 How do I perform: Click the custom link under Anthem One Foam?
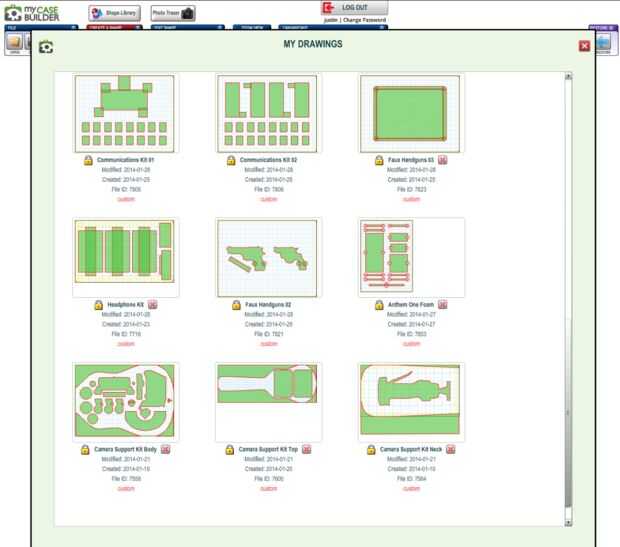point(411,344)
